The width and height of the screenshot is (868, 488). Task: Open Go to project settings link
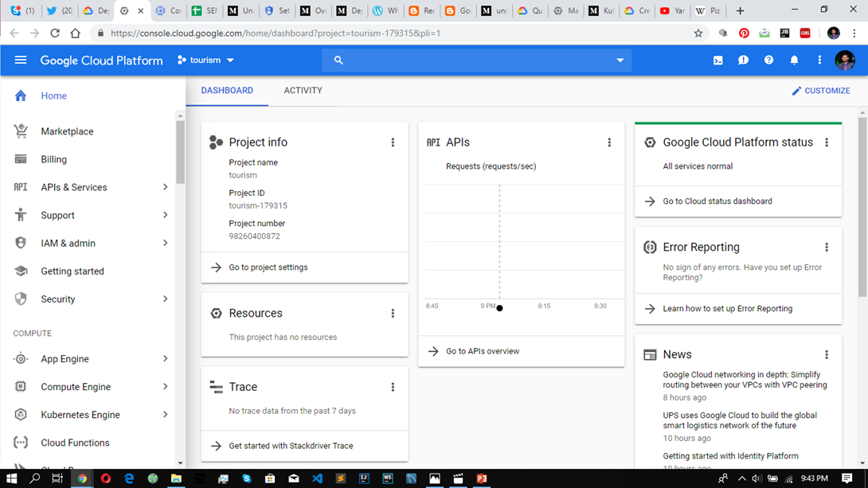tap(271, 267)
